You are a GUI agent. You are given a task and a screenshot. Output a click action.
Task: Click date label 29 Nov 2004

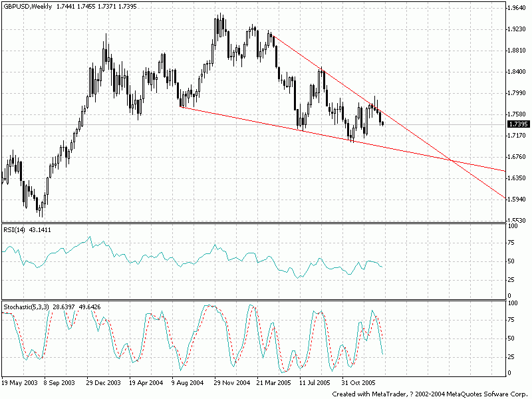(x=231, y=383)
